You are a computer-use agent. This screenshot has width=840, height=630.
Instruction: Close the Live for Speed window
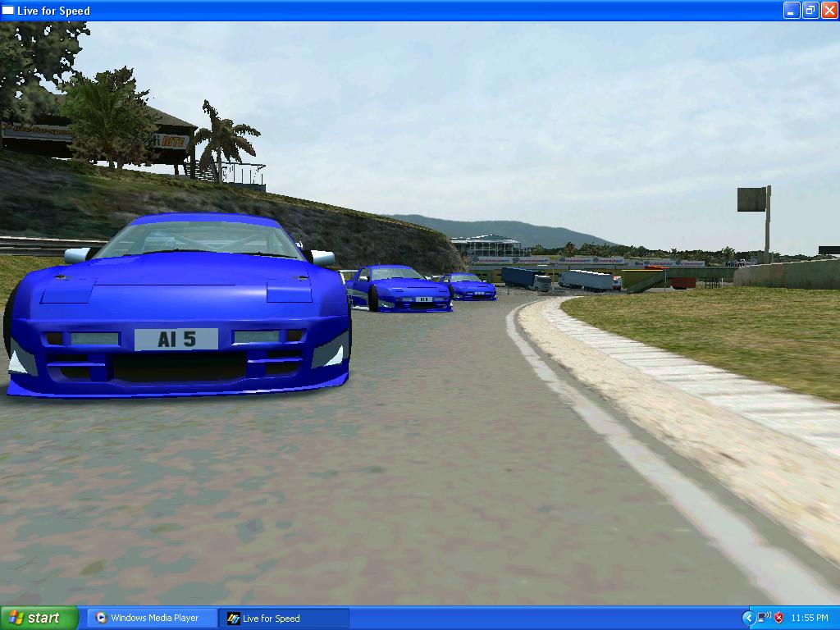829,10
